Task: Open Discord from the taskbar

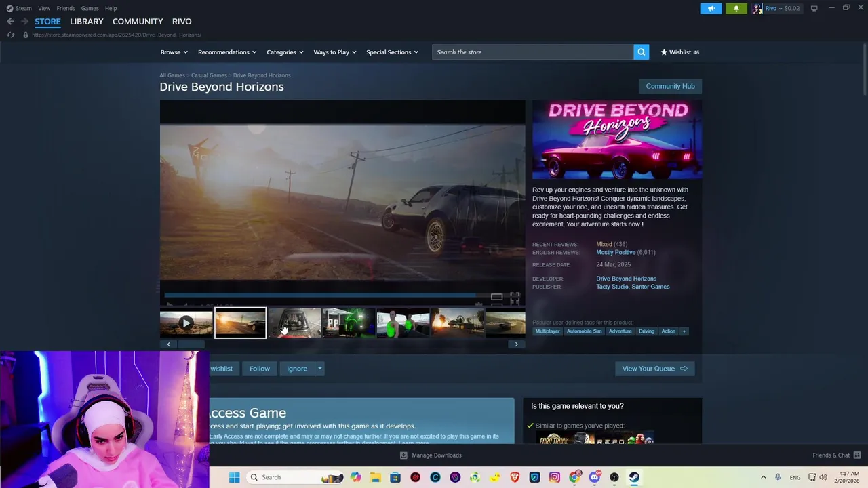Action: coord(595,477)
